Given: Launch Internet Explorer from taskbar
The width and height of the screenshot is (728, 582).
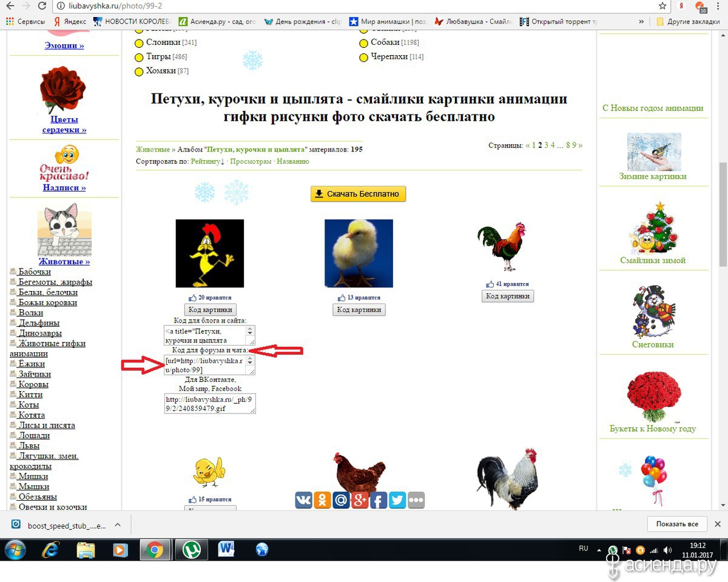Looking at the screenshot, I should tap(50, 550).
